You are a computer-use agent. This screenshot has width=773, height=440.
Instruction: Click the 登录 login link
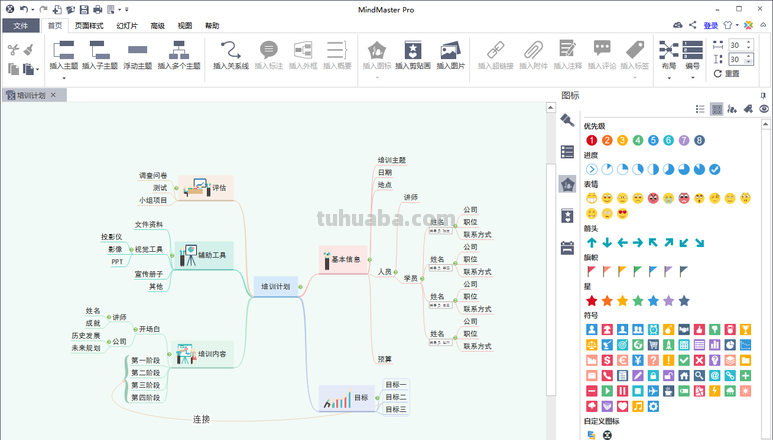pyautogui.click(x=710, y=25)
